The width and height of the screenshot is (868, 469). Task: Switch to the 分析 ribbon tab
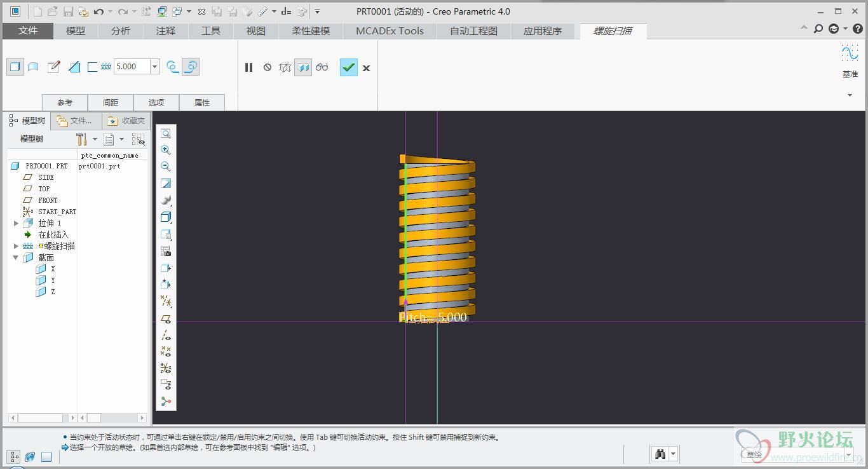tap(121, 31)
